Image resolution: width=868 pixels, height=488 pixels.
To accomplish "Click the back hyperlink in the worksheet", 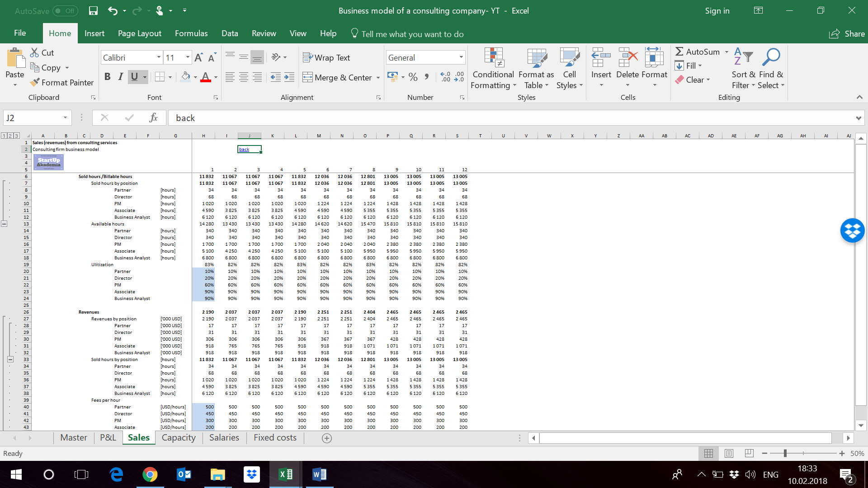I will 244,149.
